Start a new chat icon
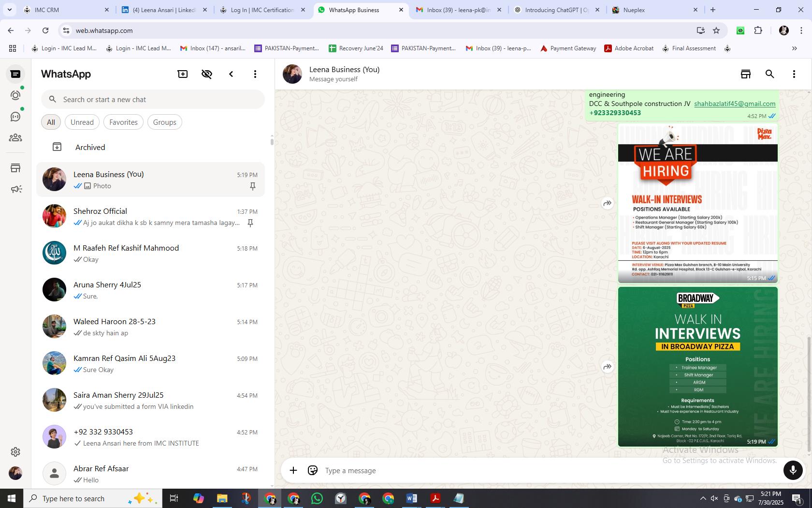812x508 pixels. click(183, 74)
